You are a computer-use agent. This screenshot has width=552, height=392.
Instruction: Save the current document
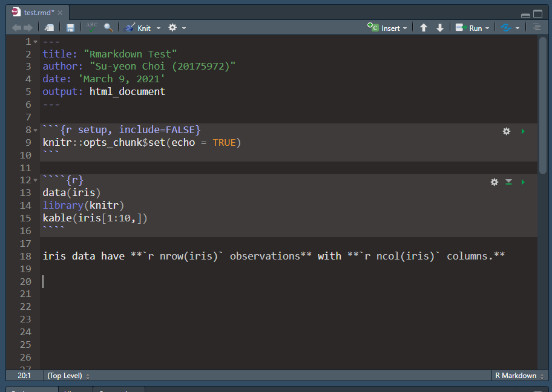click(70, 28)
